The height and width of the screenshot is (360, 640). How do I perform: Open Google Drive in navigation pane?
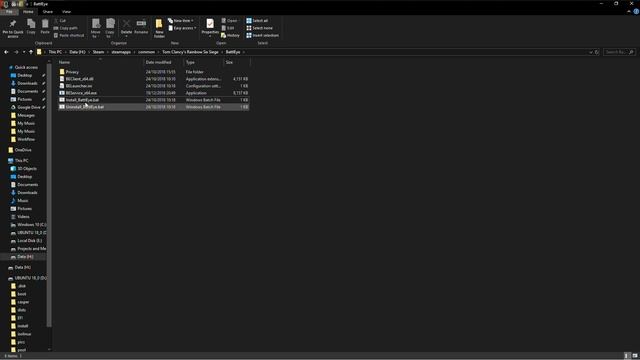[29, 107]
